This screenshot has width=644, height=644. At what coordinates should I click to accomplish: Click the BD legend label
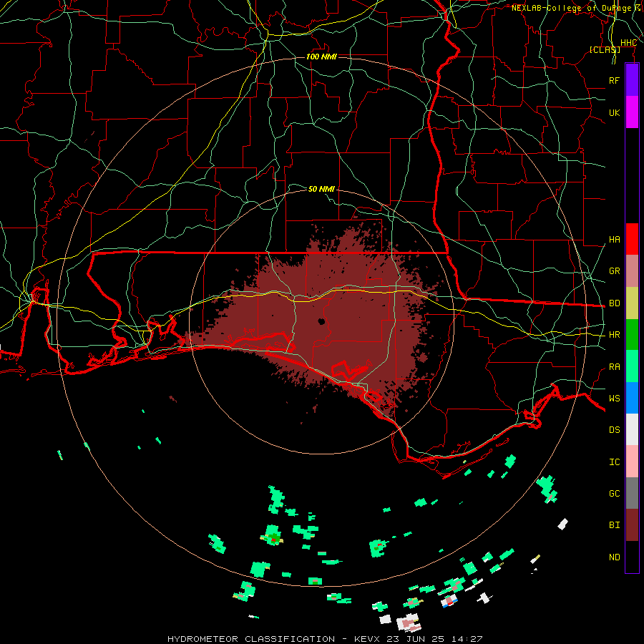(x=614, y=303)
